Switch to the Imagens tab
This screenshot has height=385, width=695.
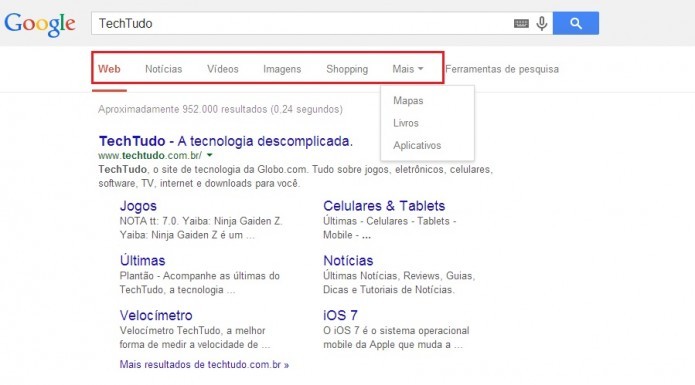click(282, 69)
